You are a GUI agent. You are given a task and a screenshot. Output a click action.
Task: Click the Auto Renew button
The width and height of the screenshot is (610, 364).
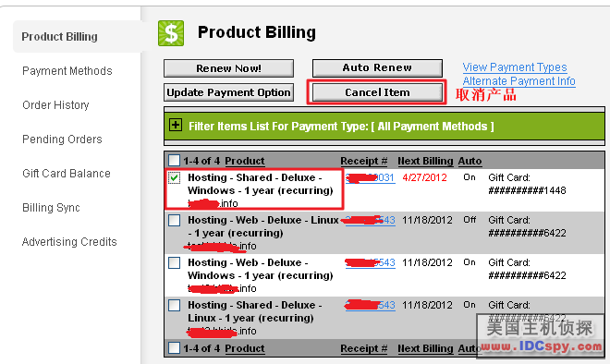click(377, 67)
